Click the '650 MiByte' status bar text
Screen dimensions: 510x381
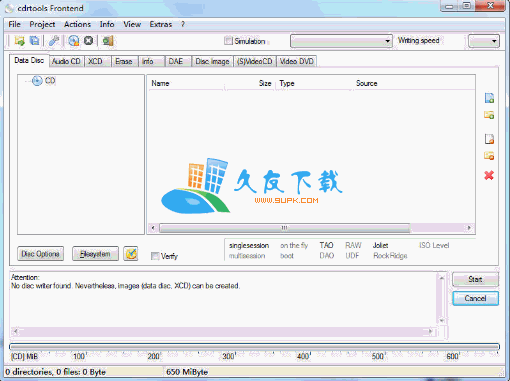pyautogui.click(x=187, y=372)
